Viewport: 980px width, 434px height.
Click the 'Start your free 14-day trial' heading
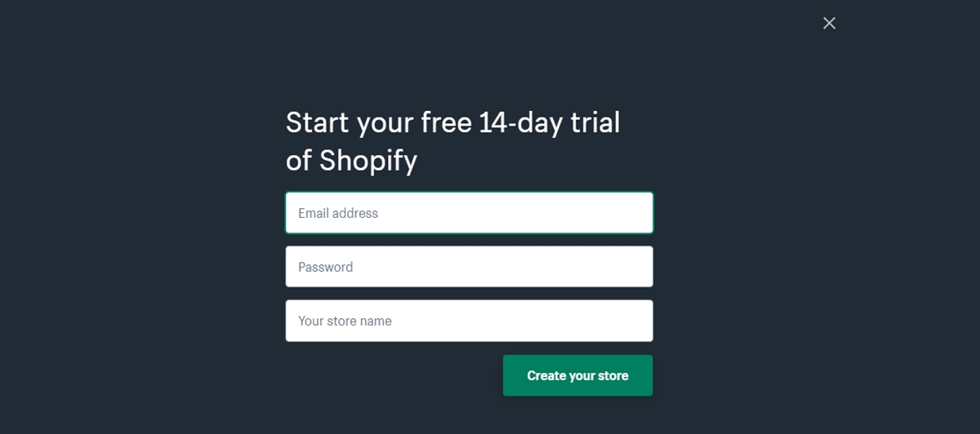[x=452, y=122]
